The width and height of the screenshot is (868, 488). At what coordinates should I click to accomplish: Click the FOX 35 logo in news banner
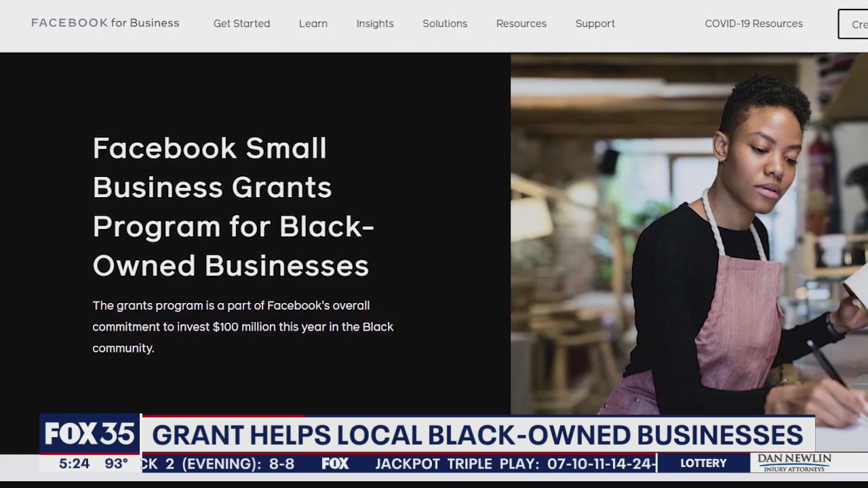coord(90,434)
